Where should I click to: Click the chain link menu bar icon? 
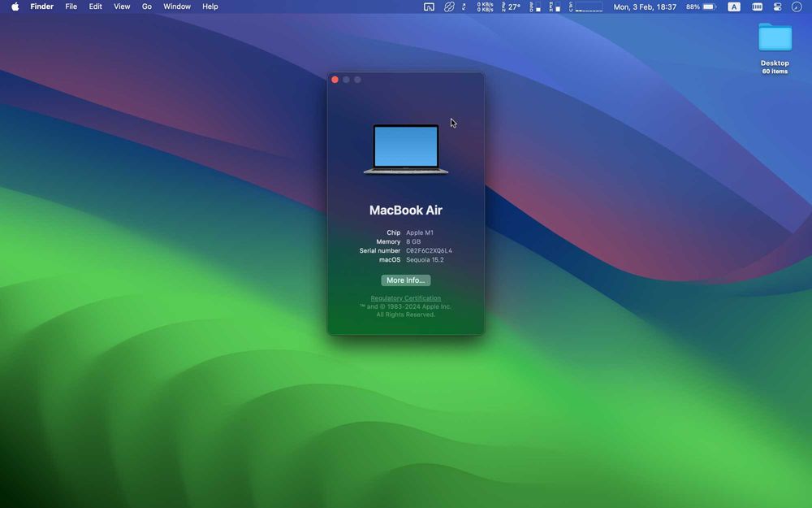coord(449,7)
